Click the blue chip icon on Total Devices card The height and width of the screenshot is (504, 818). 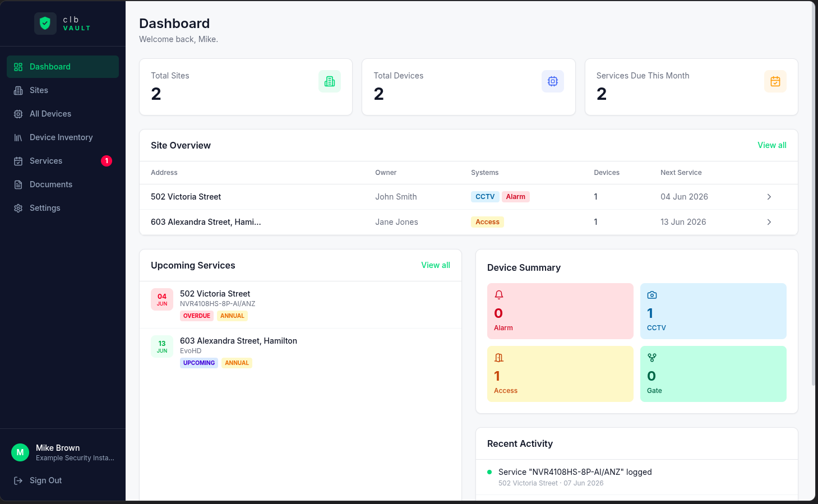coord(553,81)
